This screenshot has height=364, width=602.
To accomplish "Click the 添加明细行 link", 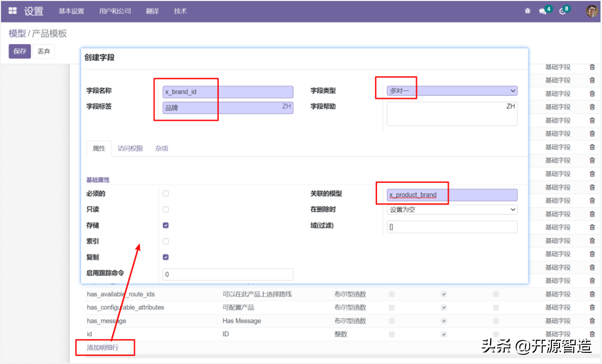I will point(102,348).
